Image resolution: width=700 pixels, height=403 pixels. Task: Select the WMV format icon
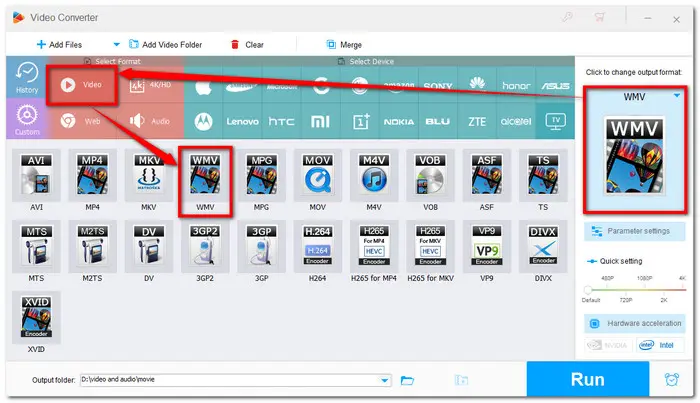[205, 175]
